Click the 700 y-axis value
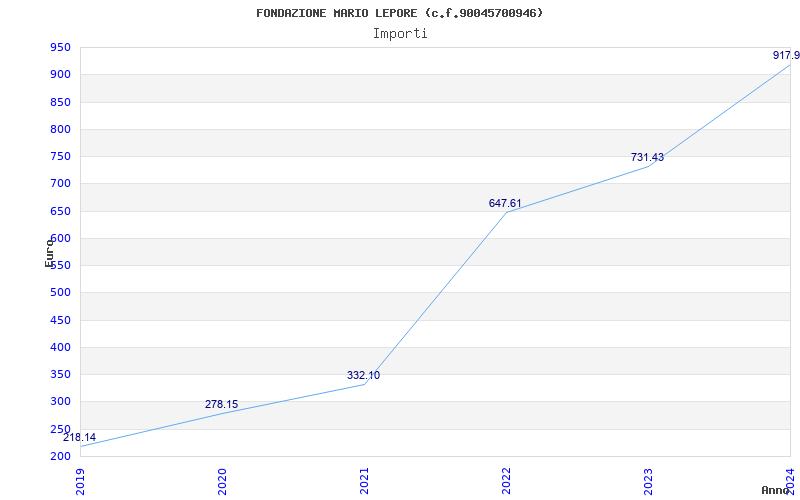The width and height of the screenshot is (800, 500). click(x=60, y=184)
